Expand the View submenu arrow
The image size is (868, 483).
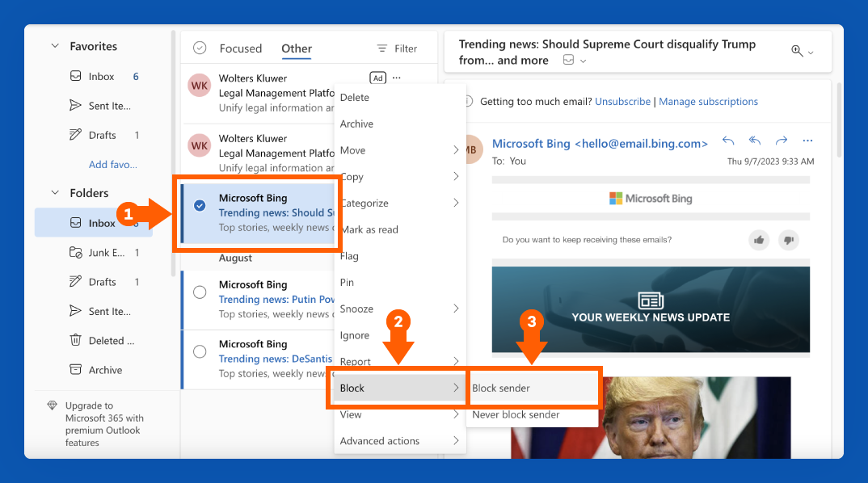click(456, 414)
